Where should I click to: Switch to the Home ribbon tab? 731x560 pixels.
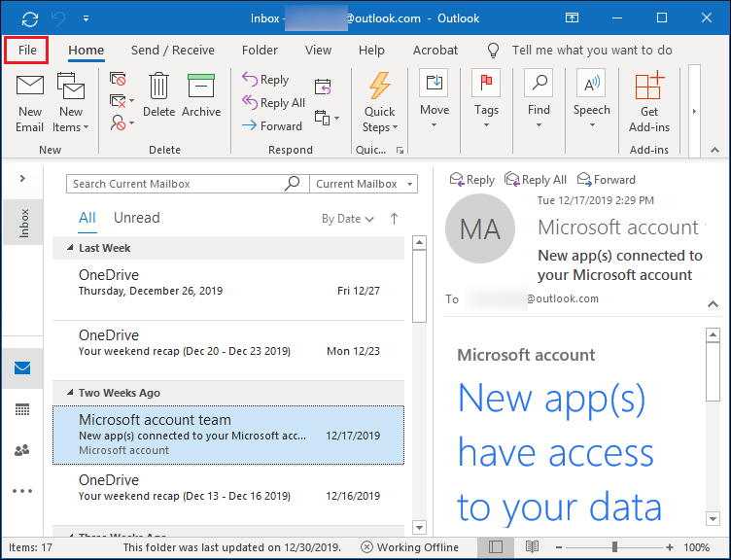[x=87, y=50]
